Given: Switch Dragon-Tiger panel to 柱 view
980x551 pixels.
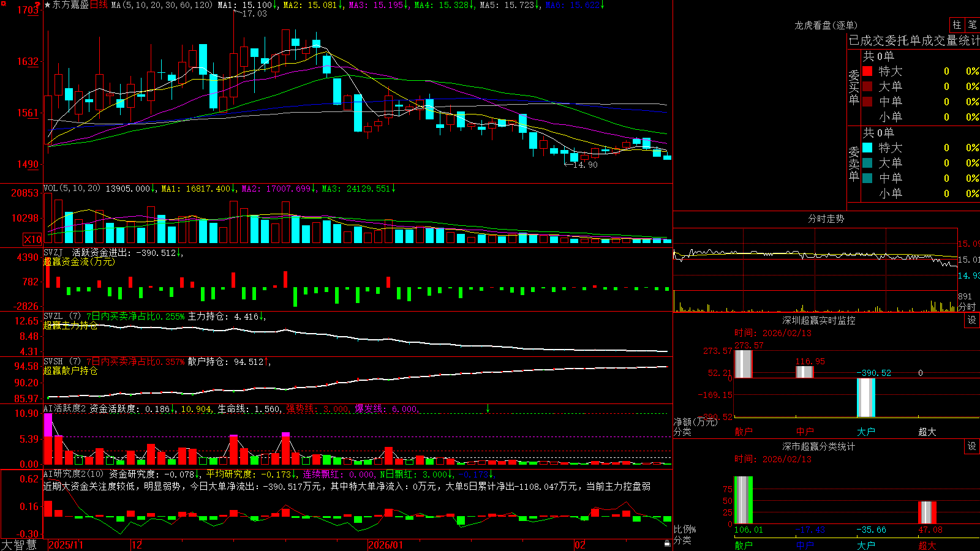Looking at the screenshot, I should 957,24.
